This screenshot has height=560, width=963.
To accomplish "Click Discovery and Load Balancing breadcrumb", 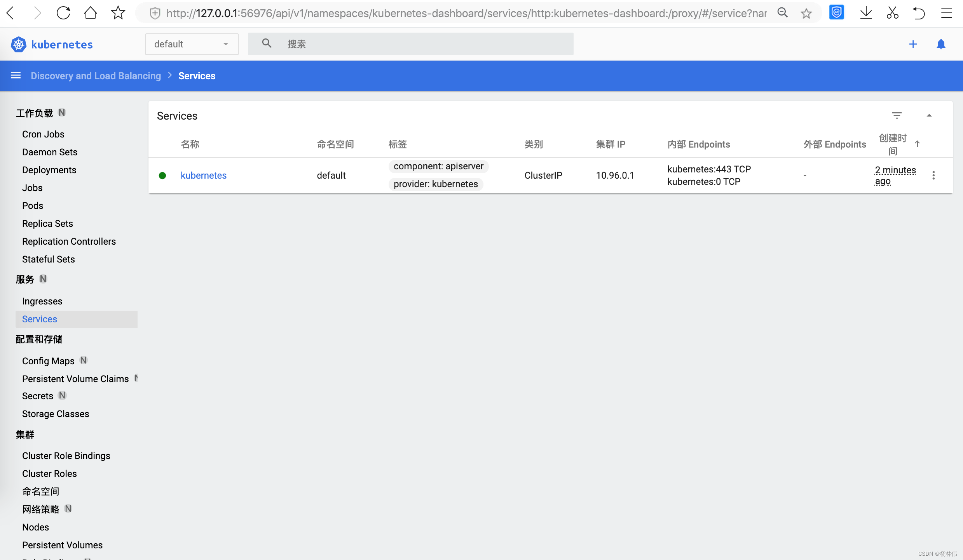I will (96, 76).
